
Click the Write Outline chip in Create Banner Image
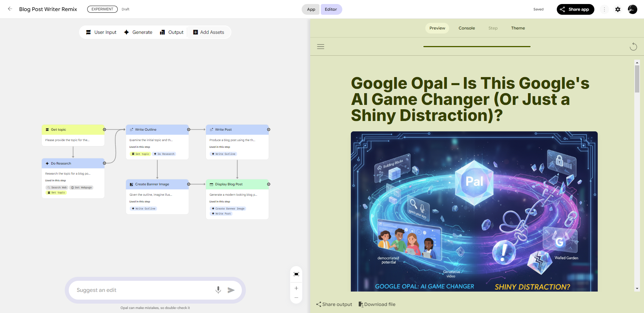(144, 208)
